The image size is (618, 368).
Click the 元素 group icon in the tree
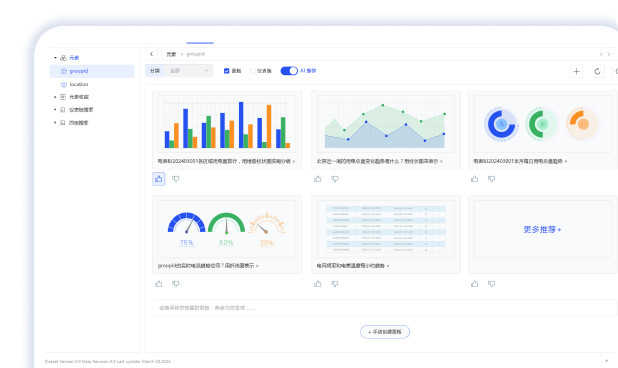pos(63,58)
